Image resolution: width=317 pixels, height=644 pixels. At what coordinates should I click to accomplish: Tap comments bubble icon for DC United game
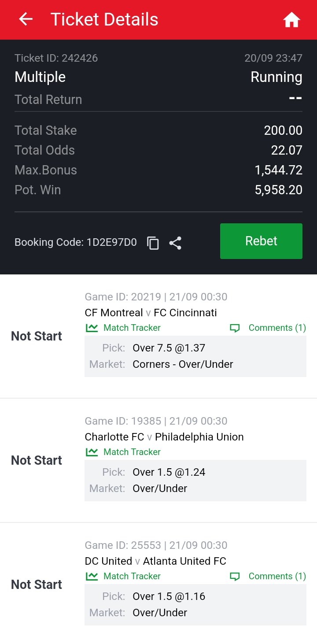pos(235,577)
